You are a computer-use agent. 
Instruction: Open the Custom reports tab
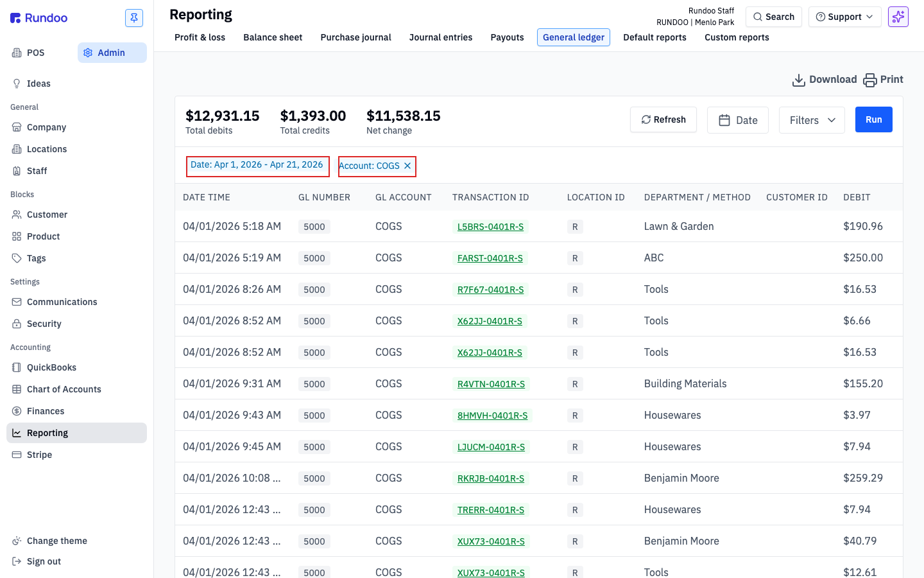tap(737, 37)
